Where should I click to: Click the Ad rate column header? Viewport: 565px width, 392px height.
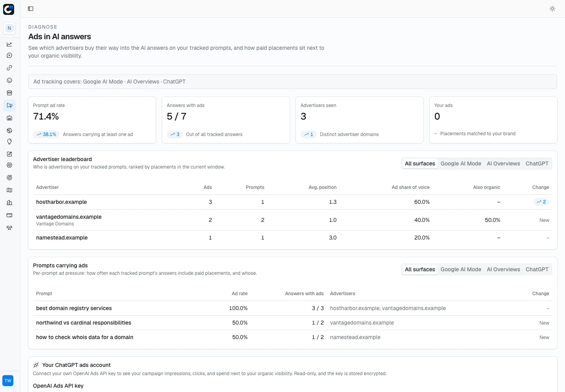tap(240, 294)
